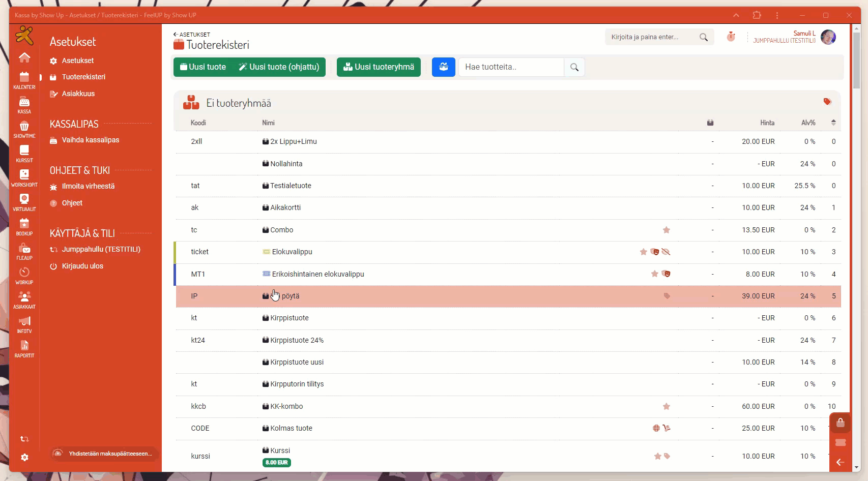Toggle the hidden-eye icon on Elokuvalippu row
This screenshot has width=868, height=481.
(666, 252)
